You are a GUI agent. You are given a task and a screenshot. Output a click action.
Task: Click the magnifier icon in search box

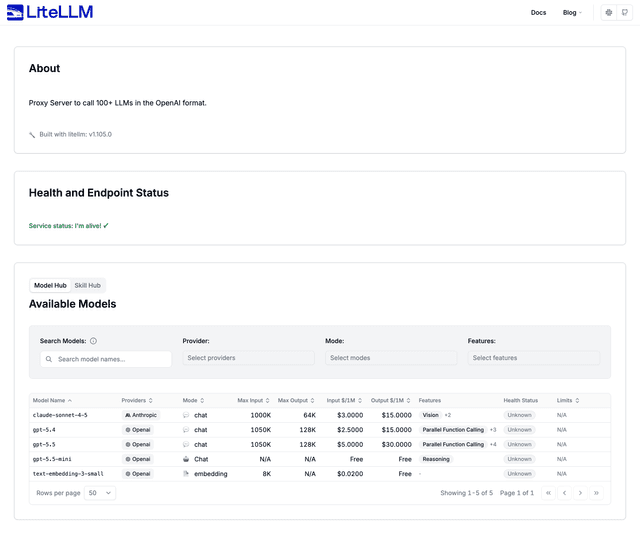coord(49,359)
